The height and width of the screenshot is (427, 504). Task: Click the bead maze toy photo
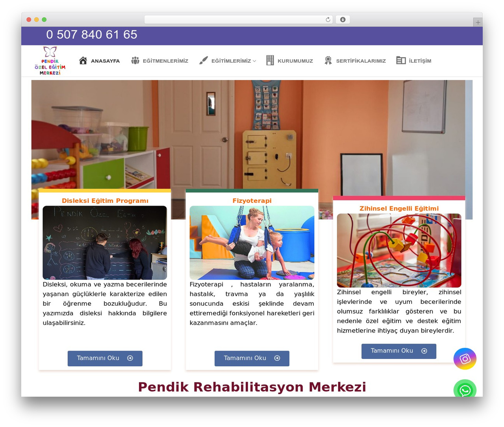(x=399, y=251)
